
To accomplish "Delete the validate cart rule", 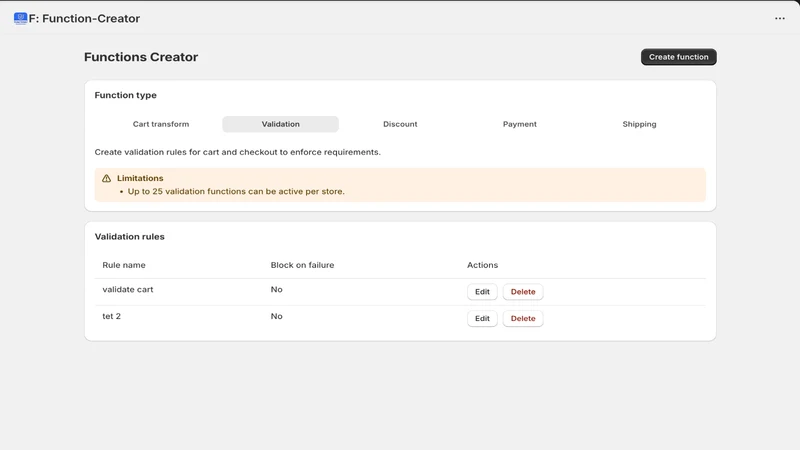I will [523, 292].
